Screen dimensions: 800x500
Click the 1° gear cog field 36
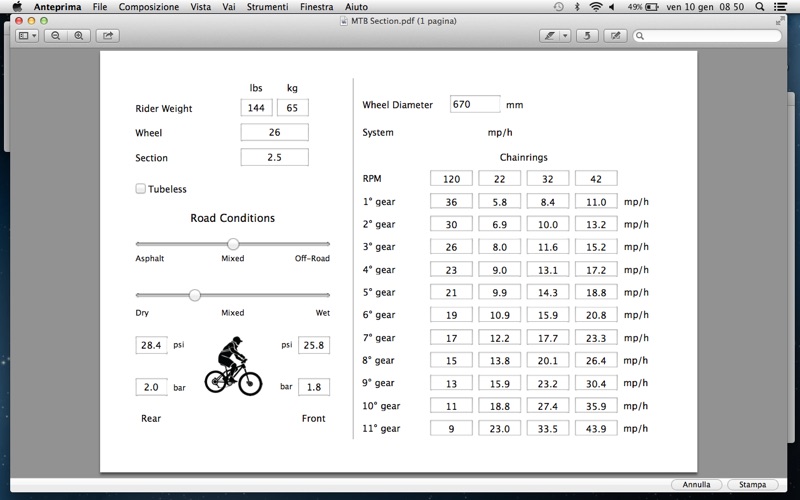pos(451,202)
